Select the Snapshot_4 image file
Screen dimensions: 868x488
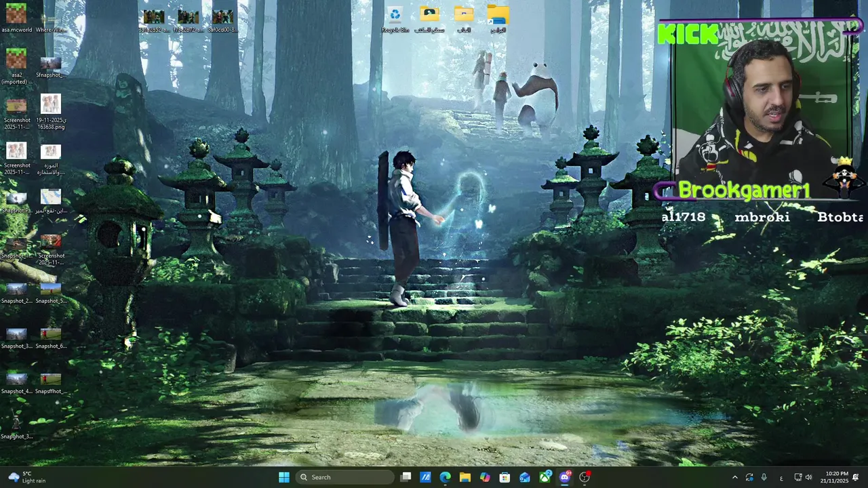click(x=16, y=384)
